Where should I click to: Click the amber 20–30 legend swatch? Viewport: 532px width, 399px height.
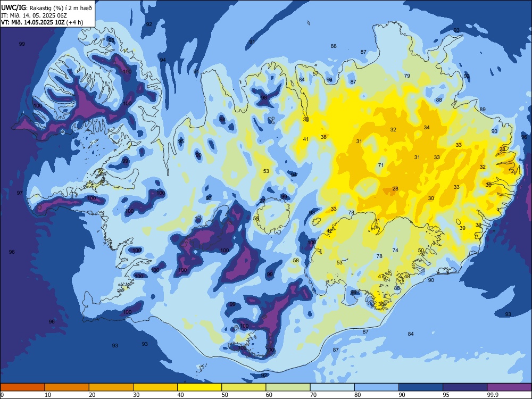click(x=111, y=387)
